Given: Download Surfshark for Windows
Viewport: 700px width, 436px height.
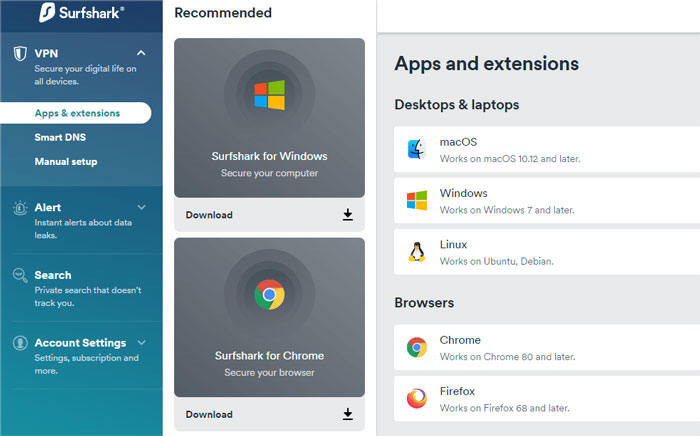Looking at the screenshot, I should point(269,215).
